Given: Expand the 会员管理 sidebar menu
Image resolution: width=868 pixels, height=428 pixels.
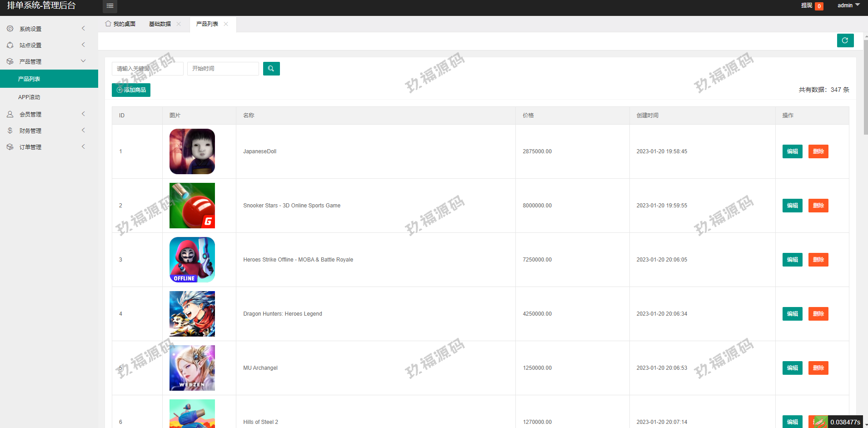Looking at the screenshot, I should (x=45, y=114).
